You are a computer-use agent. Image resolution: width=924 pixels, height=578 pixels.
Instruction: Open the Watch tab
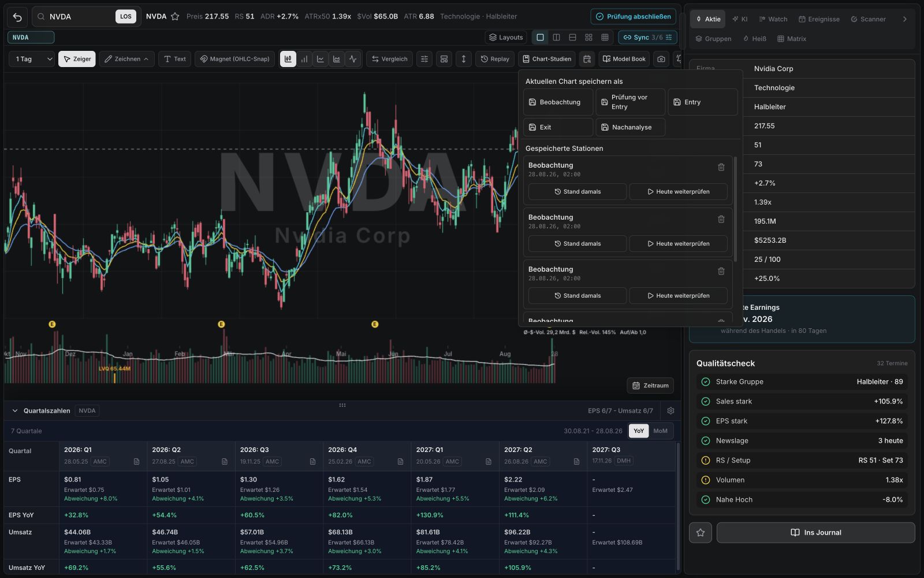[x=773, y=19]
